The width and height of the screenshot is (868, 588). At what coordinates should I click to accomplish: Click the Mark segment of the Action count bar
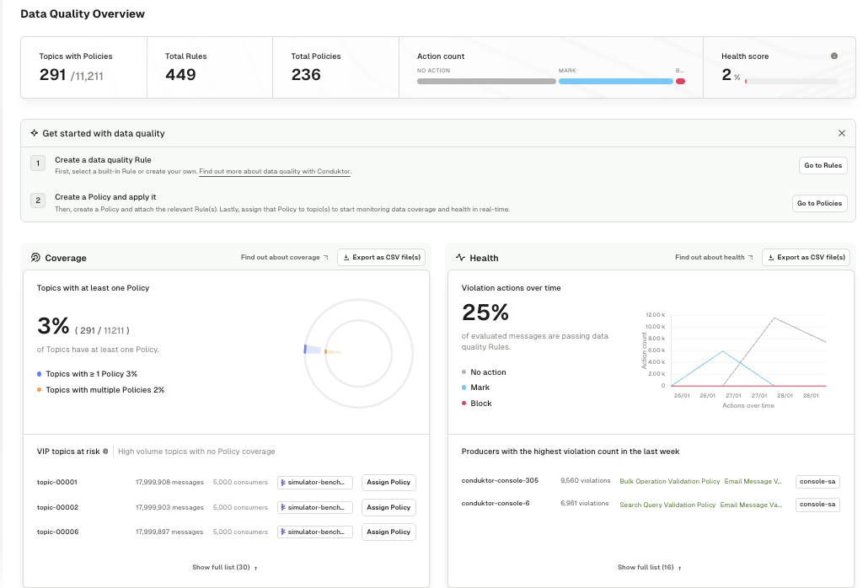(x=615, y=81)
